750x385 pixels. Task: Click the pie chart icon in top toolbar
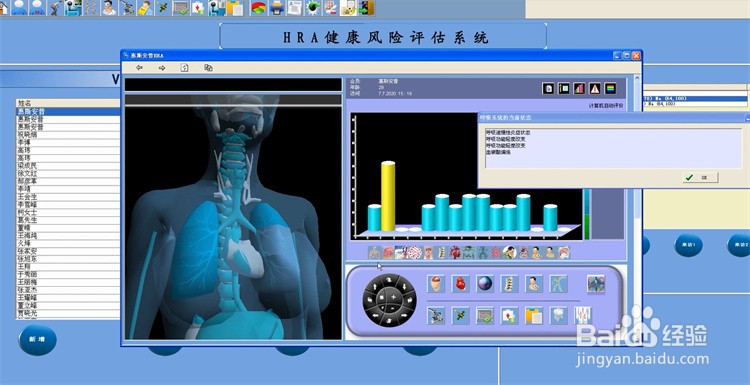pos(259,7)
